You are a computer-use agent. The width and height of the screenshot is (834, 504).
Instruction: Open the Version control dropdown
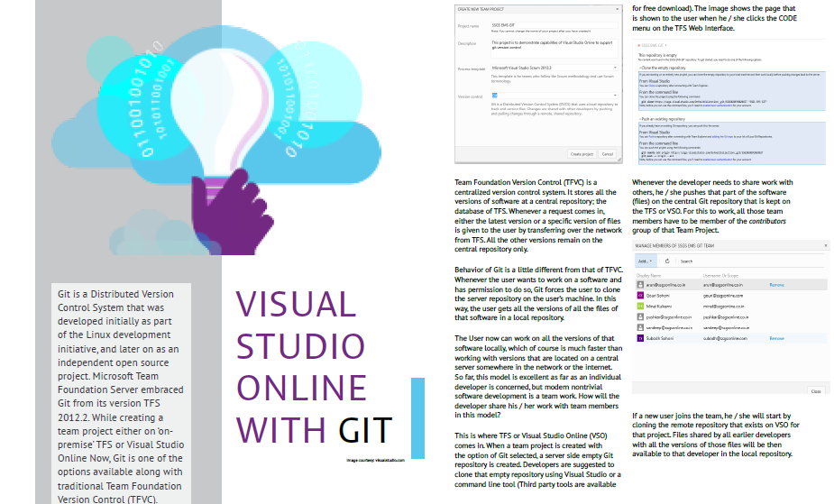coord(554,96)
